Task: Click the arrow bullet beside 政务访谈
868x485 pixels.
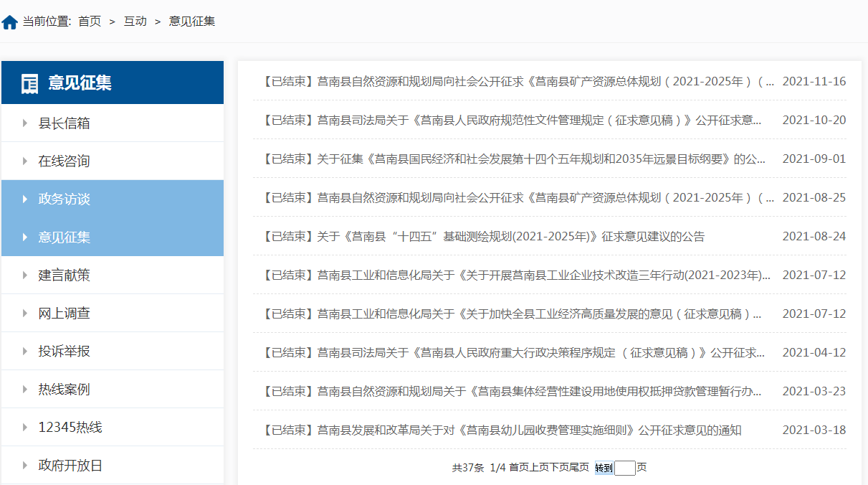Action: pos(25,199)
